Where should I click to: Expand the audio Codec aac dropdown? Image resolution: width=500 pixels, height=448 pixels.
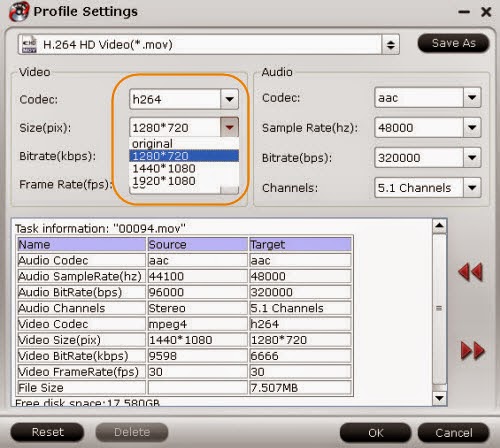pos(472,97)
